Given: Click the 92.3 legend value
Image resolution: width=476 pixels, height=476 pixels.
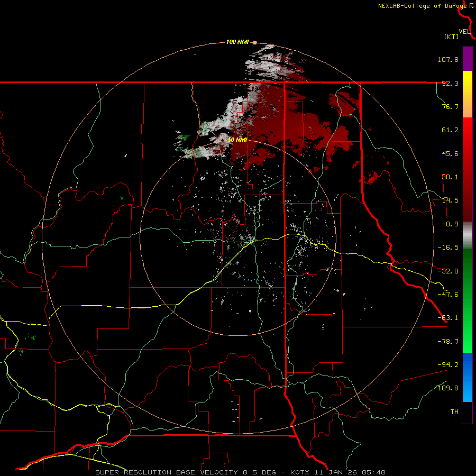Looking at the screenshot, I should coord(450,83).
